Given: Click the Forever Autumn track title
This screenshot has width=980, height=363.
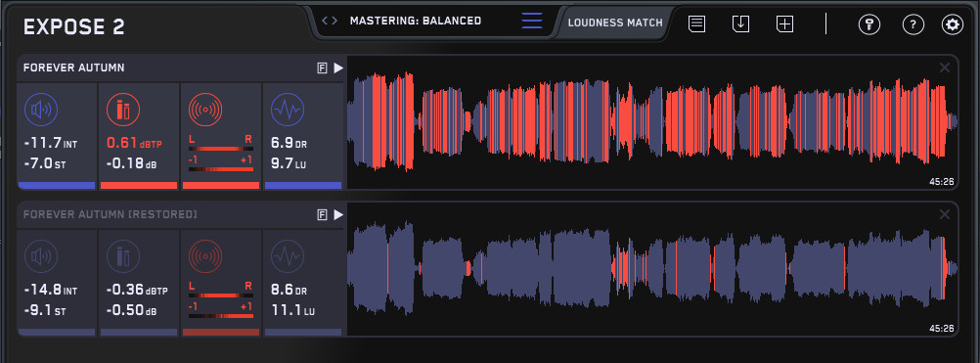Looking at the screenshot, I should pos(73,68).
